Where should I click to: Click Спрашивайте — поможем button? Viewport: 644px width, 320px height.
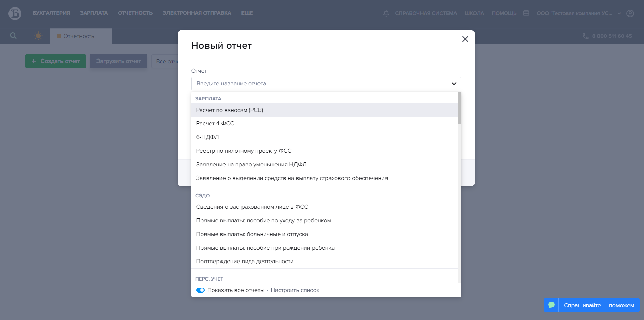599,305
